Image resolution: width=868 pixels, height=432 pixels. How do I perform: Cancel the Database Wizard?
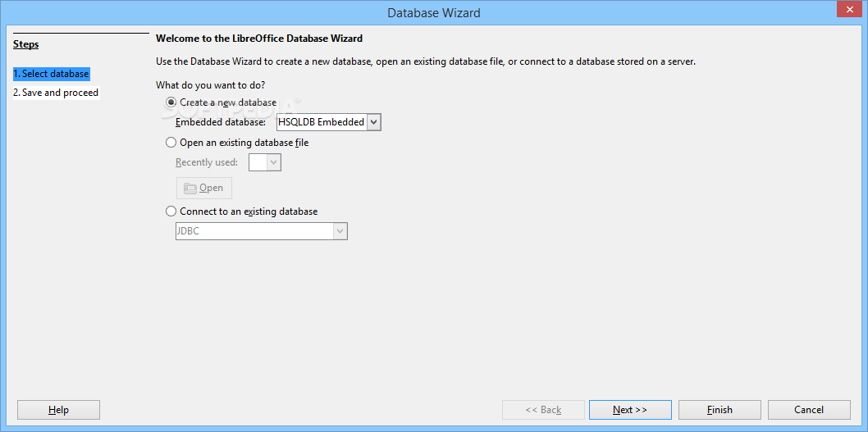809,410
